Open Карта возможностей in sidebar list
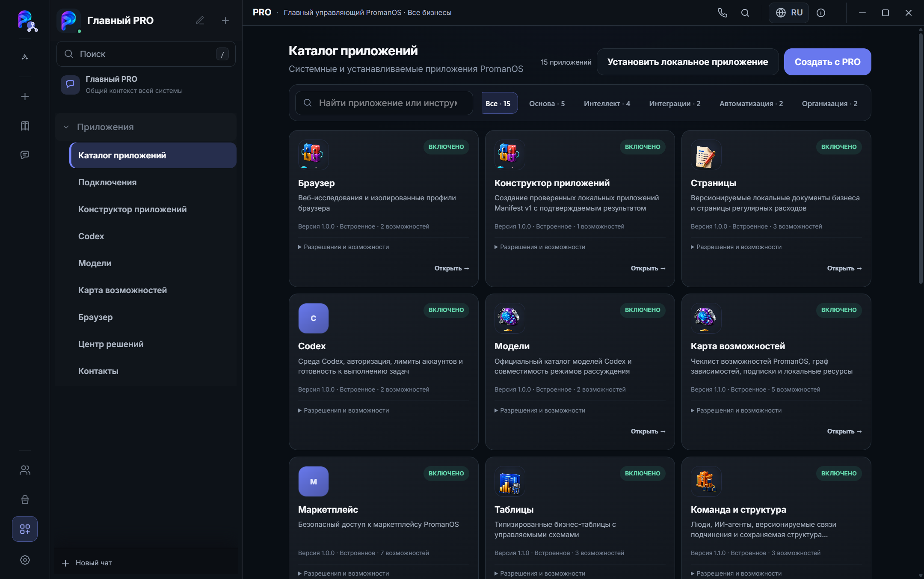 pos(153,290)
